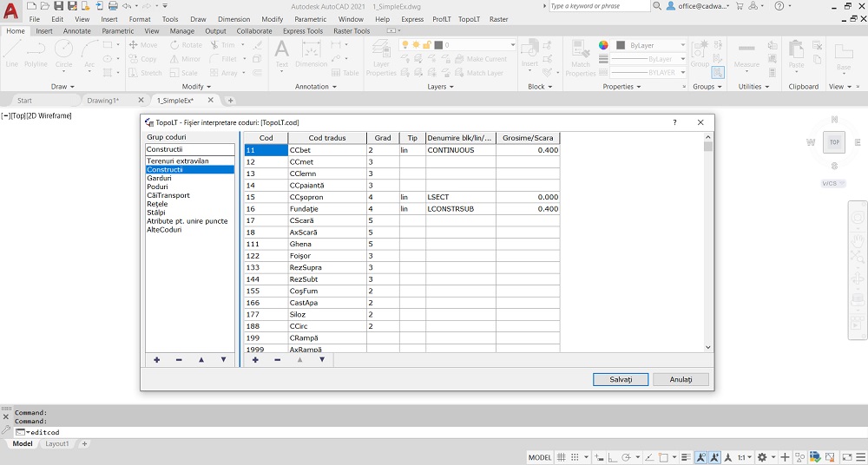The image size is (868, 465).
Task: Click the MODEL button in status bar
Action: (540, 457)
